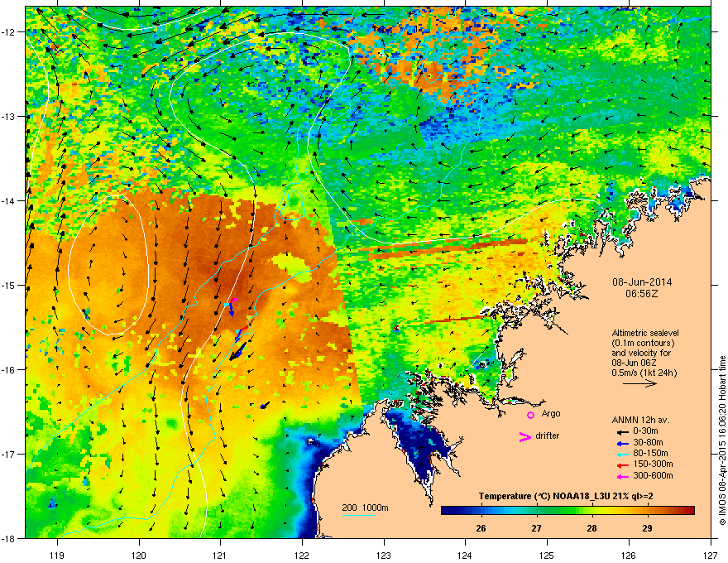728x563 pixels.
Task: Click the colorbar tick label 28
Action: click(x=591, y=528)
